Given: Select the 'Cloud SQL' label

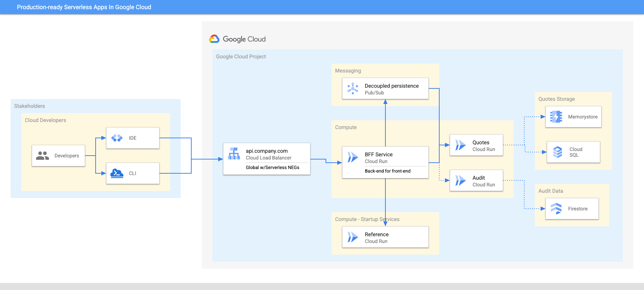Looking at the screenshot, I should click(576, 152).
